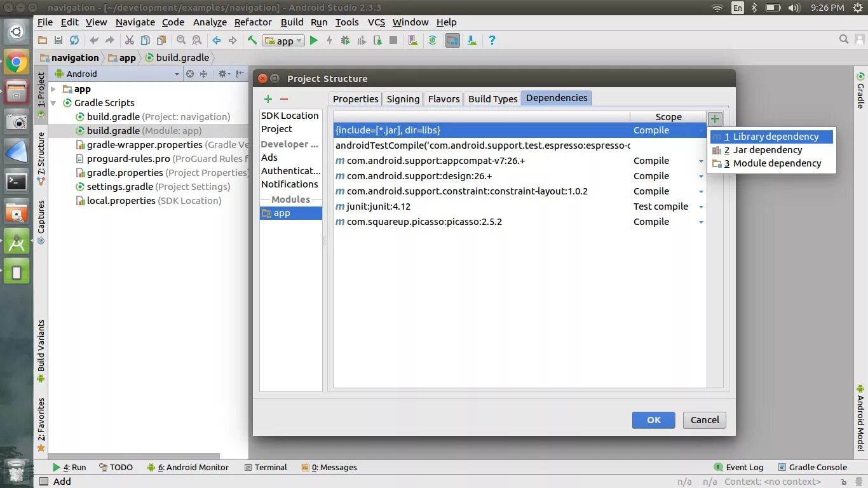Open the Refactor menu
This screenshot has height=488, width=868.
pyautogui.click(x=253, y=22)
